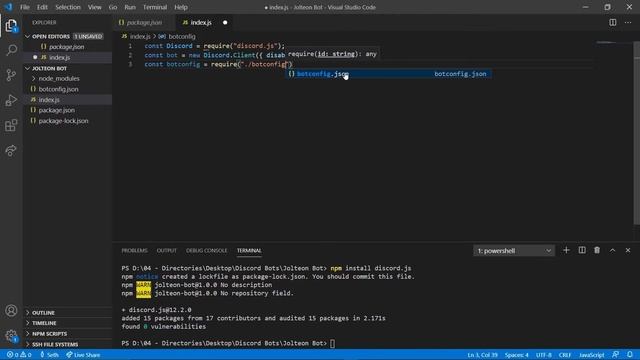The height and width of the screenshot is (360, 640).
Task: Click the split editor right icon
Action: pyautogui.click(x=613, y=22)
